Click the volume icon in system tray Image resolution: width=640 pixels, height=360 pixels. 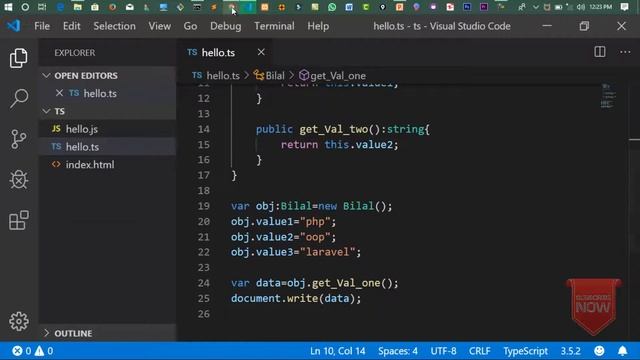tap(581, 7)
